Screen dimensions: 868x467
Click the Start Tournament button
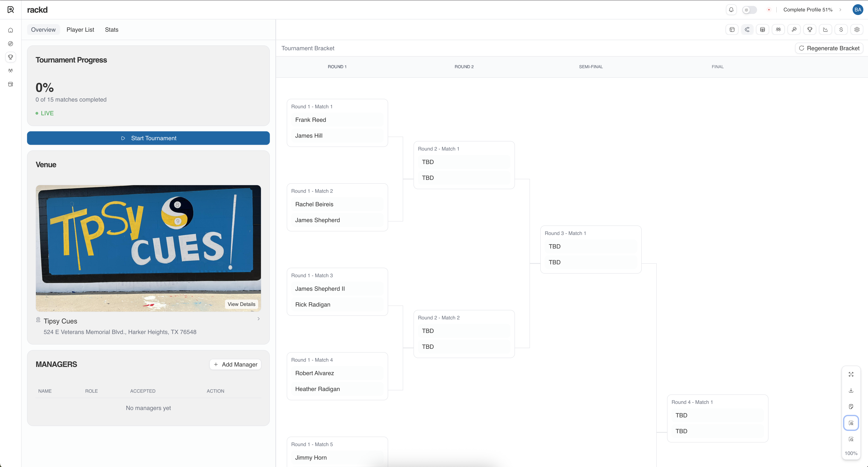coord(148,138)
